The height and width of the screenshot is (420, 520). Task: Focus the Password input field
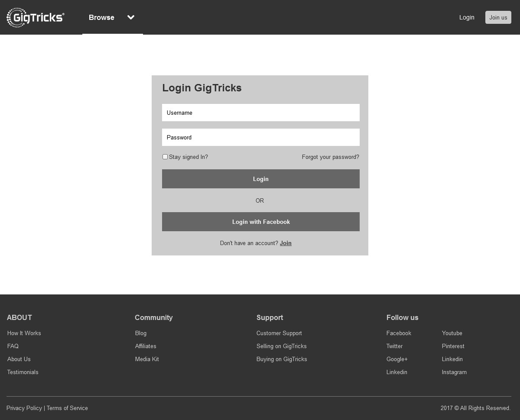[x=260, y=137]
